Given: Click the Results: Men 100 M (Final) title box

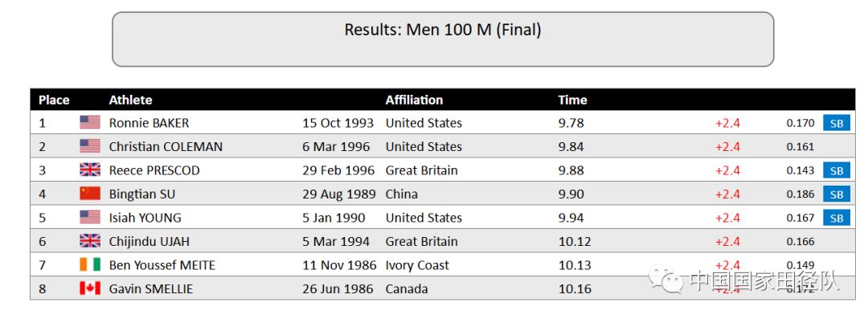Looking at the screenshot, I should tap(443, 39).
